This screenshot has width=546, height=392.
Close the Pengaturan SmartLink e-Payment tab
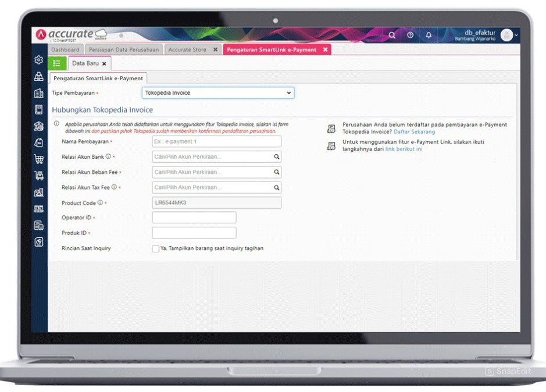pos(325,49)
